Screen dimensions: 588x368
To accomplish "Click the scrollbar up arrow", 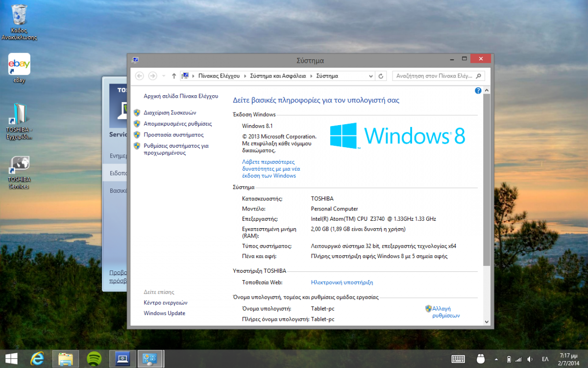I will pyautogui.click(x=487, y=90).
